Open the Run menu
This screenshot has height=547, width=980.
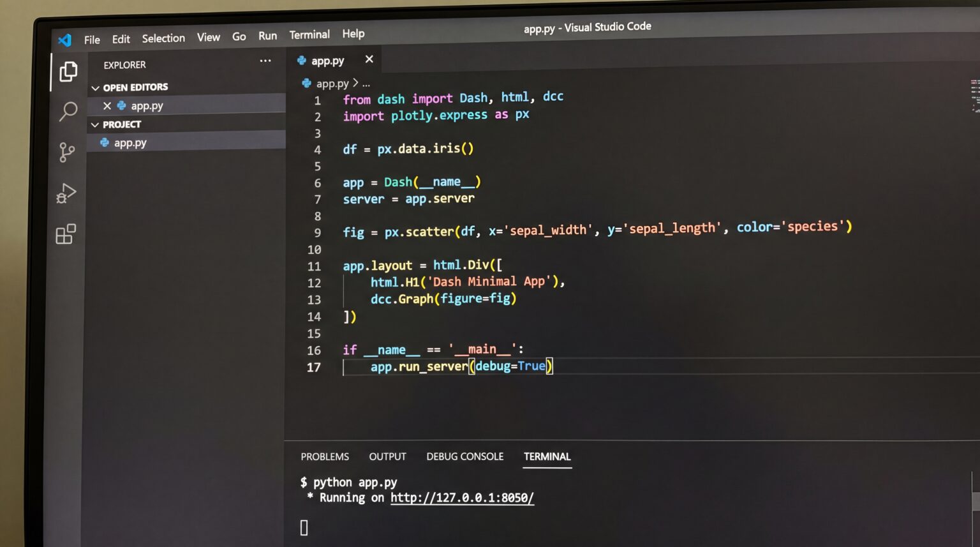point(268,36)
